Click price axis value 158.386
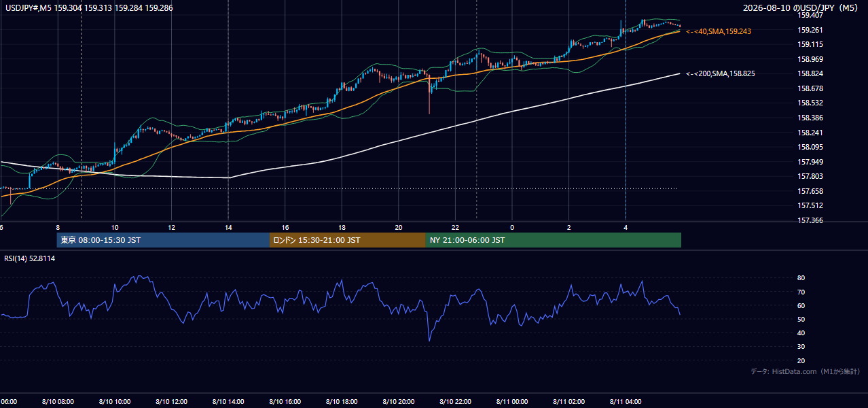 click(810, 118)
